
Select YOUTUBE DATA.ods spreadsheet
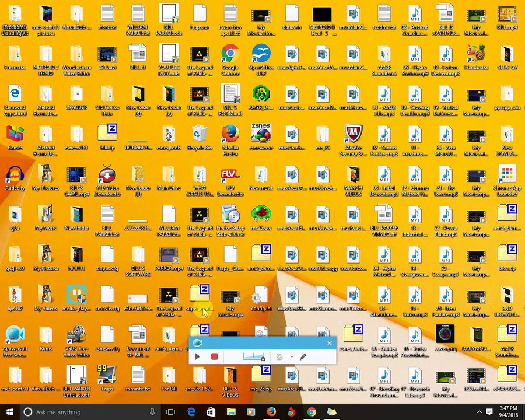click(x=169, y=60)
